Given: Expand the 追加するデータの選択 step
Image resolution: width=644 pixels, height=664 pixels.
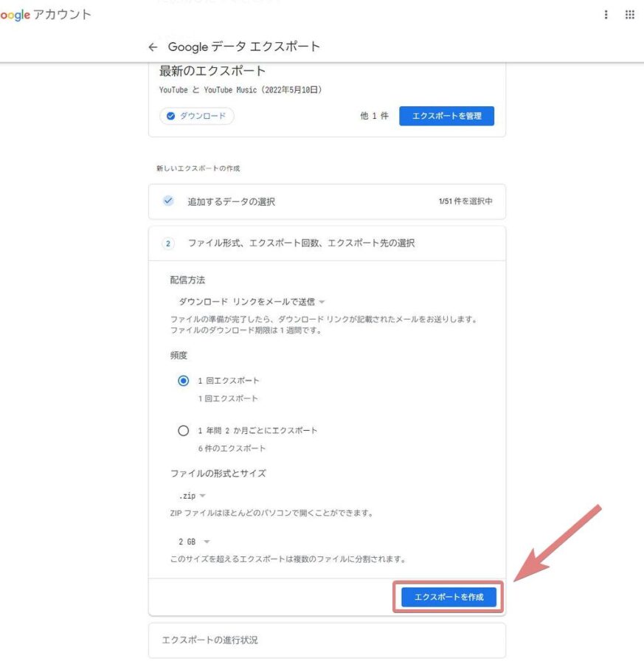Looking at the screenshot, I should [x=327, y=201].
